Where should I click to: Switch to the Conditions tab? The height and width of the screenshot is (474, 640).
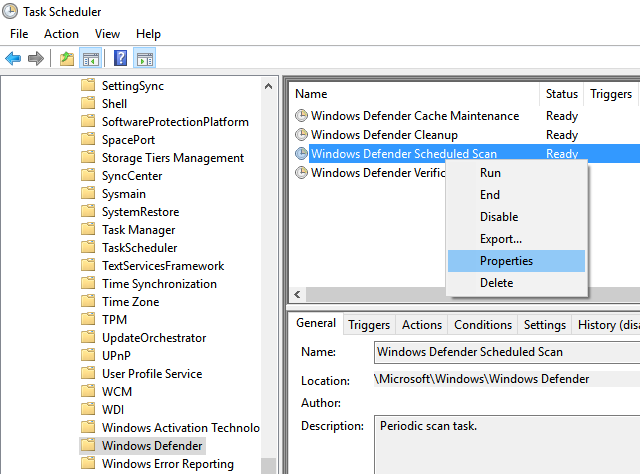coord(483,325)
